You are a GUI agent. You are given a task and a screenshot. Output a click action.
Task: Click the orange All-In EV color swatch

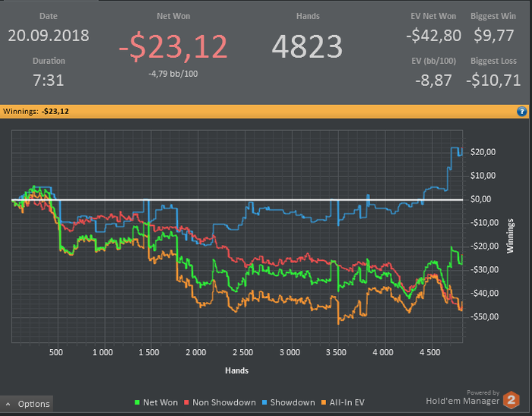323,403
